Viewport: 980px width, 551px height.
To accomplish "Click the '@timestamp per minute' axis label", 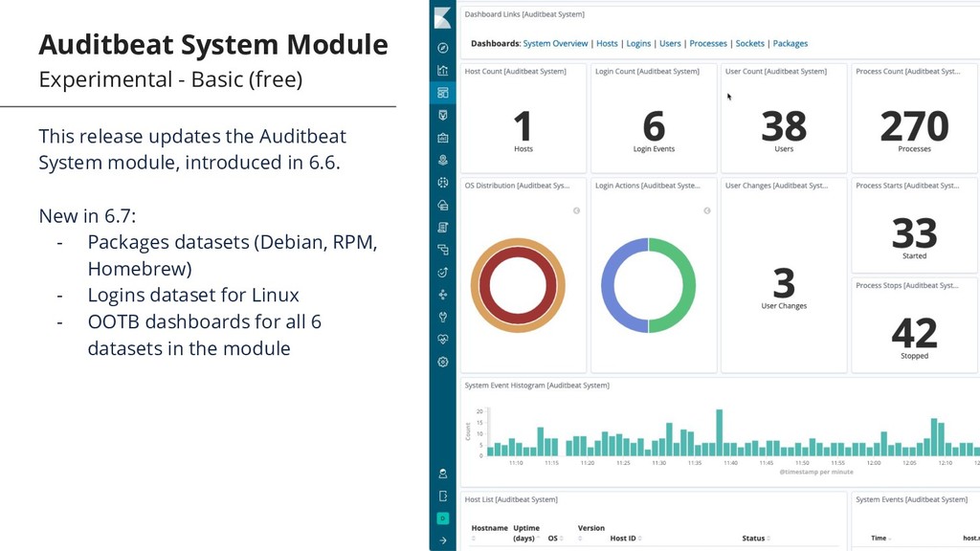I will click(x=816, y=473).
